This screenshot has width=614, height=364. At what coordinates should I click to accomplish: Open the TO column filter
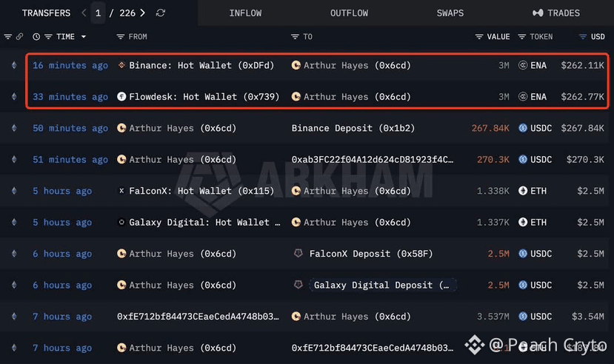pos(295,37)
